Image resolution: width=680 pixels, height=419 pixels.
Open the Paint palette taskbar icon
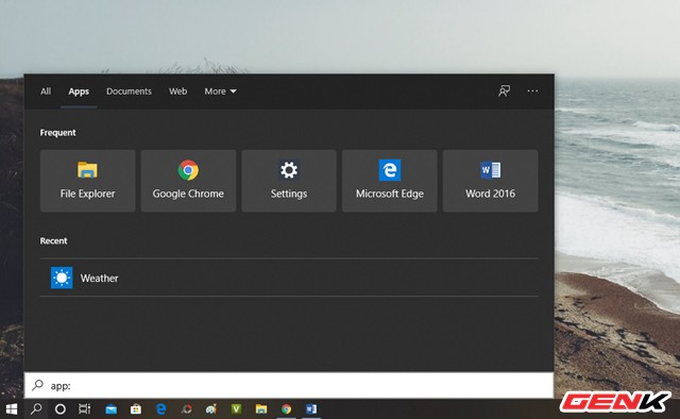pos(211,409)
